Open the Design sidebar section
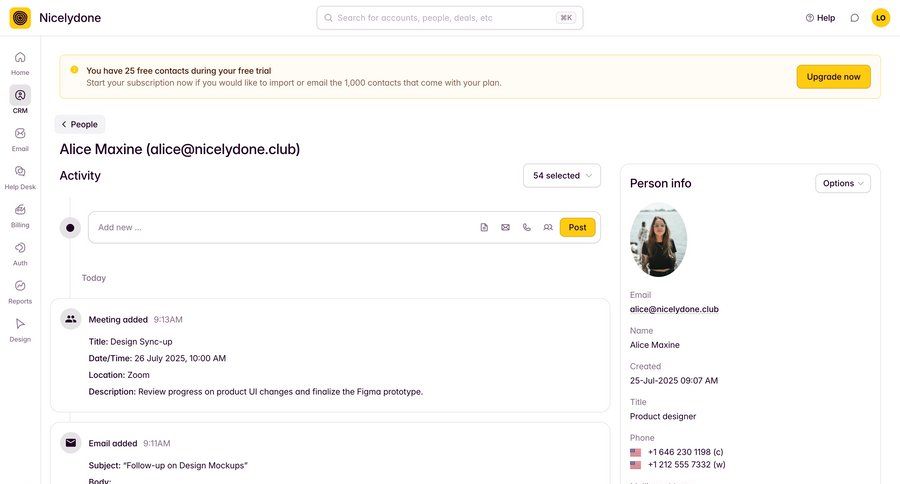Image resolution: width=900 pixels, height=484 pixels. click(x=20, y=330)
